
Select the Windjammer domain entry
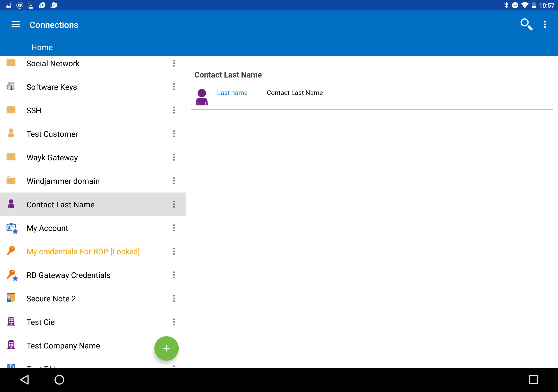coord(93,181)
